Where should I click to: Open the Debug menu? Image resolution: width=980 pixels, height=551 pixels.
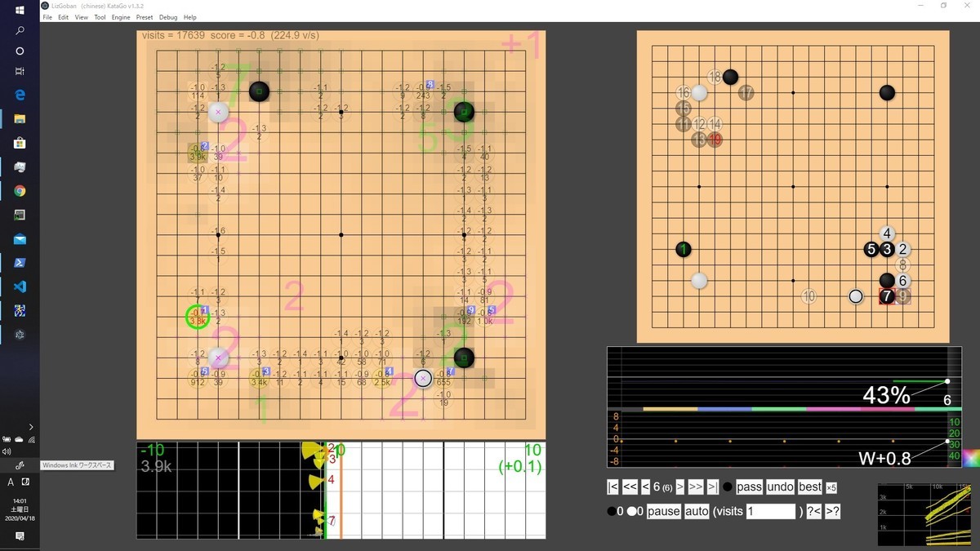pyautogui.click(x=168, y=17)
